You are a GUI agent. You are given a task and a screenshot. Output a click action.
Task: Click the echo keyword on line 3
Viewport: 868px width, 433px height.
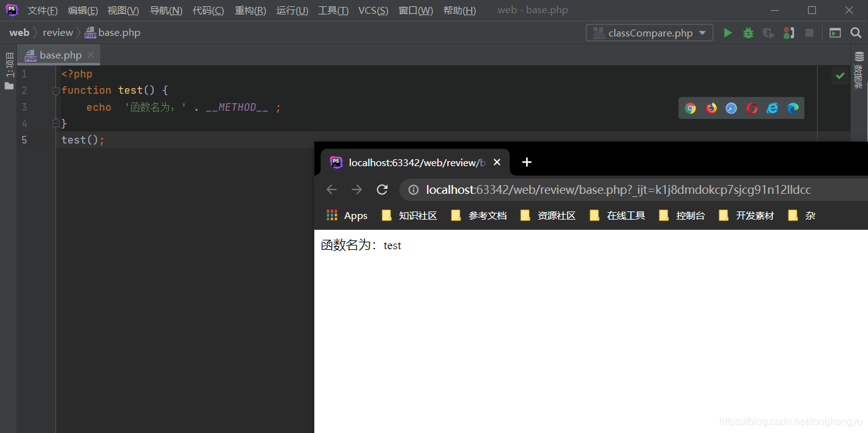pyautogui.click(x=99, y=108)
